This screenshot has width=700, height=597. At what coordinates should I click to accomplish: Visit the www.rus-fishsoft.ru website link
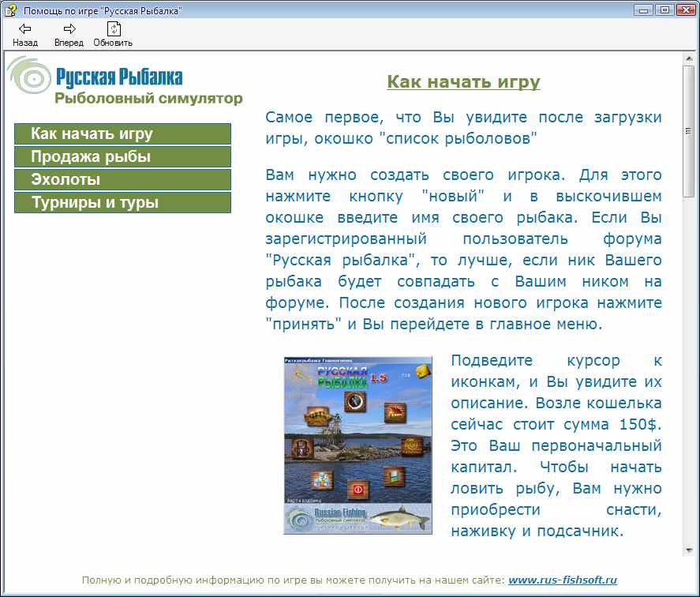coord(562,580)
